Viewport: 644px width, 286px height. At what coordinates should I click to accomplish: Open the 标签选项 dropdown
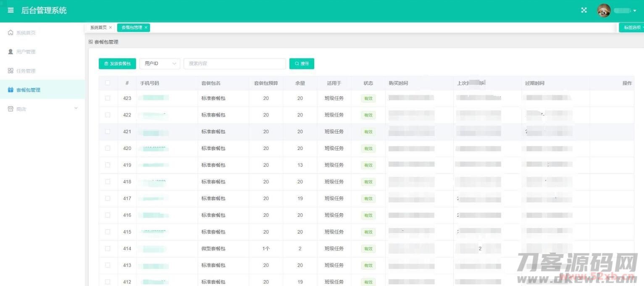click(632, 28)
